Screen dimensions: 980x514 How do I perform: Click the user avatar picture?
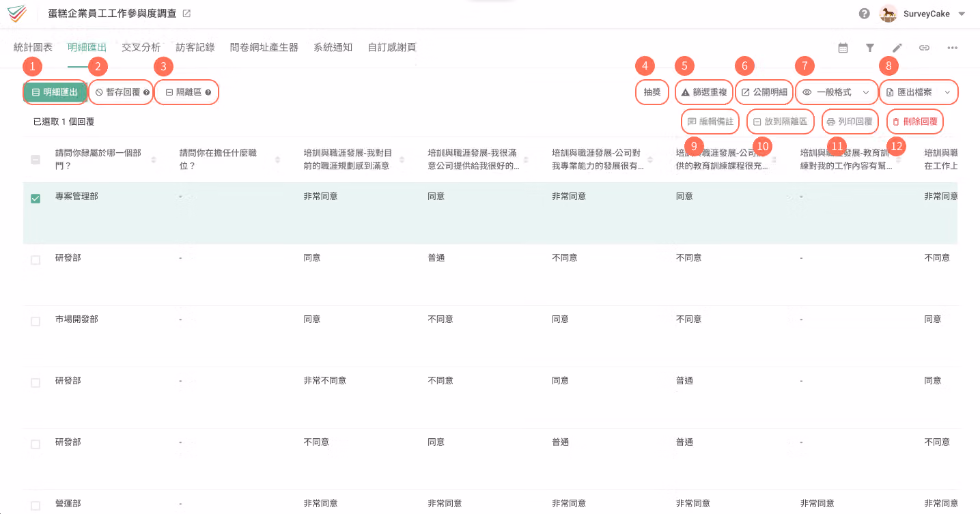888,14
